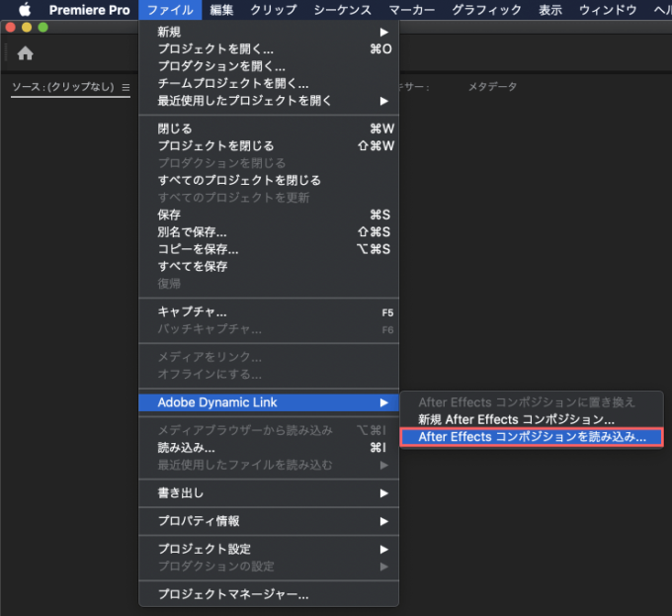Open the クリップ menu
The height and width of the screenshot is (616, 672).
point(274,10)
